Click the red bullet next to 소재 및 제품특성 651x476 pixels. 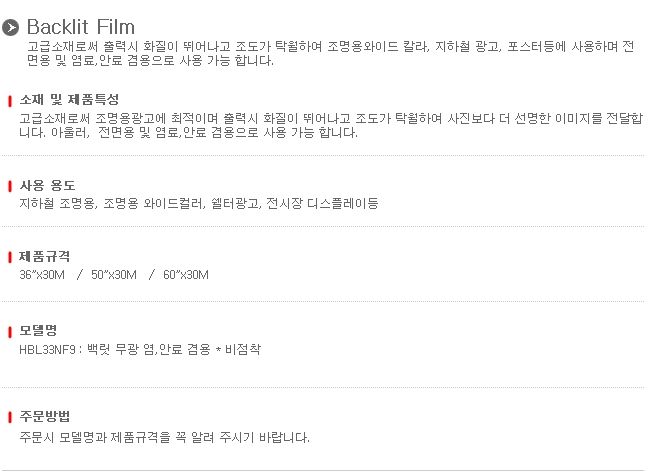click(10, 101)
